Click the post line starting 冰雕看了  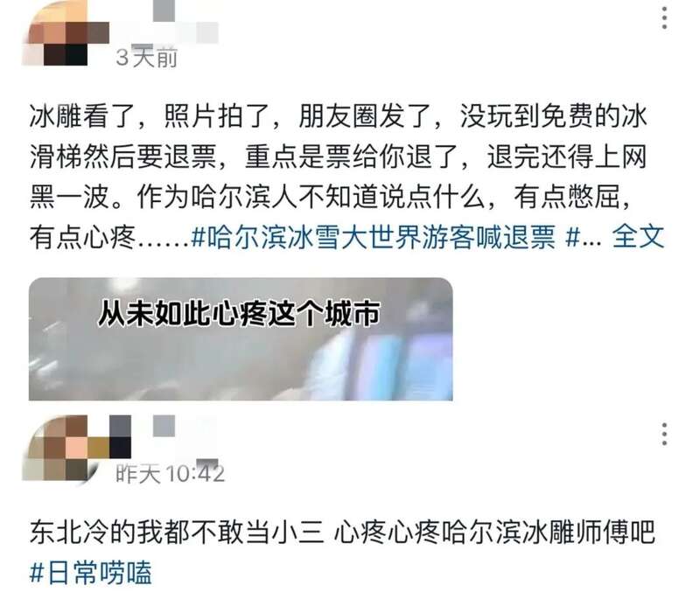pos(338,117)
